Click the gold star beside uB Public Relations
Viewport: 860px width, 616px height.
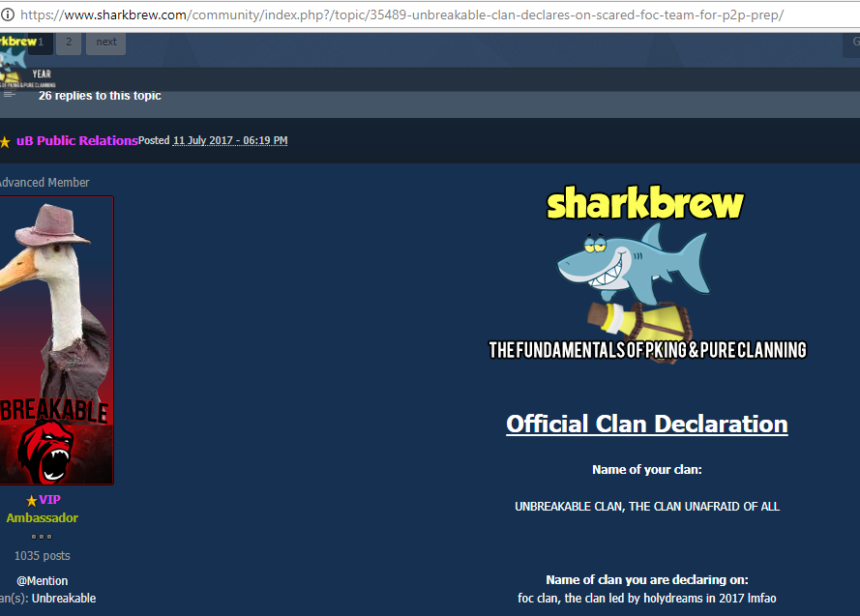tap(5, 142)
